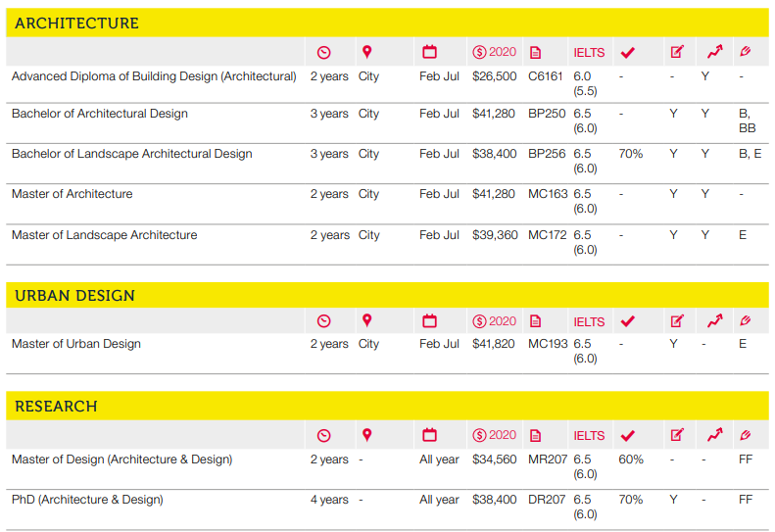
Task: Open Master of Landscape Architecture course
Action: (x=104, y=235)
